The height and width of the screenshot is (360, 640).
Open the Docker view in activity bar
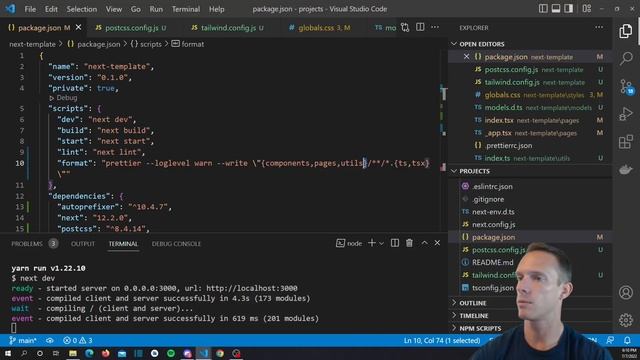[626, 169]
